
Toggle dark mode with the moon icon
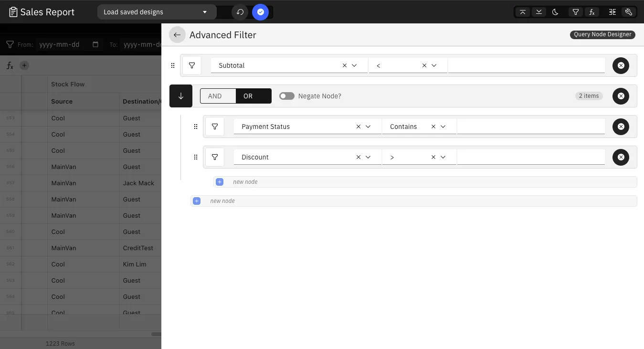(x=555, y=12)
